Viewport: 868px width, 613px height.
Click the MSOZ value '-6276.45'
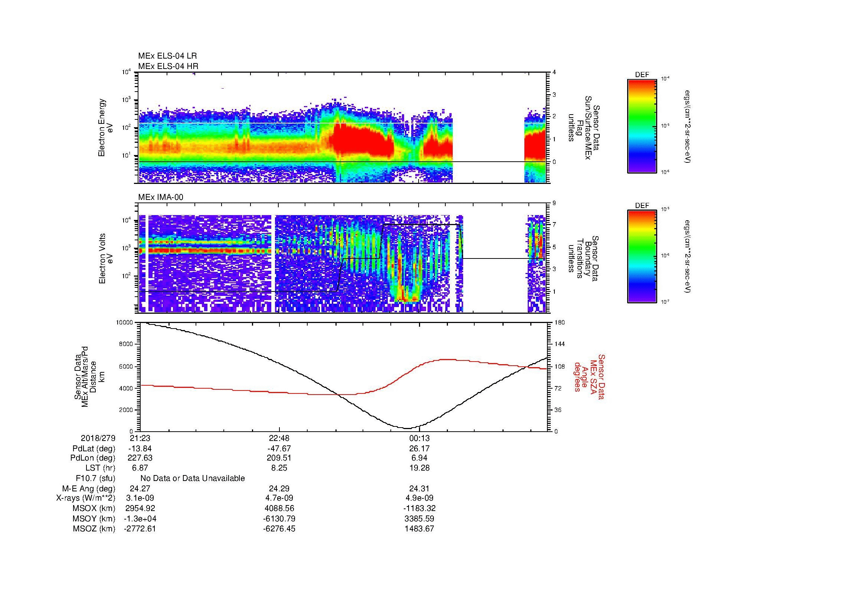click(x=279, y=529)
